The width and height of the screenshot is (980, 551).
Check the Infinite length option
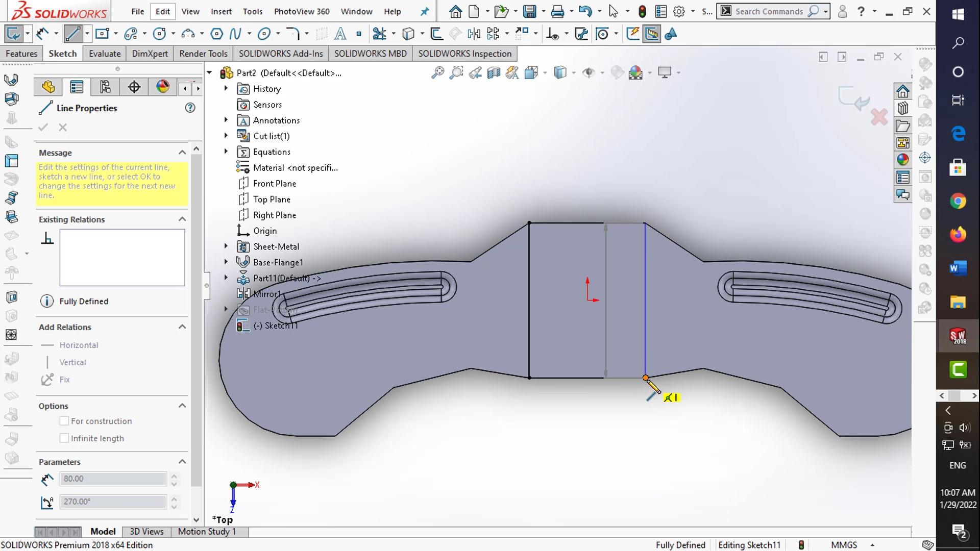pos(64,438)
